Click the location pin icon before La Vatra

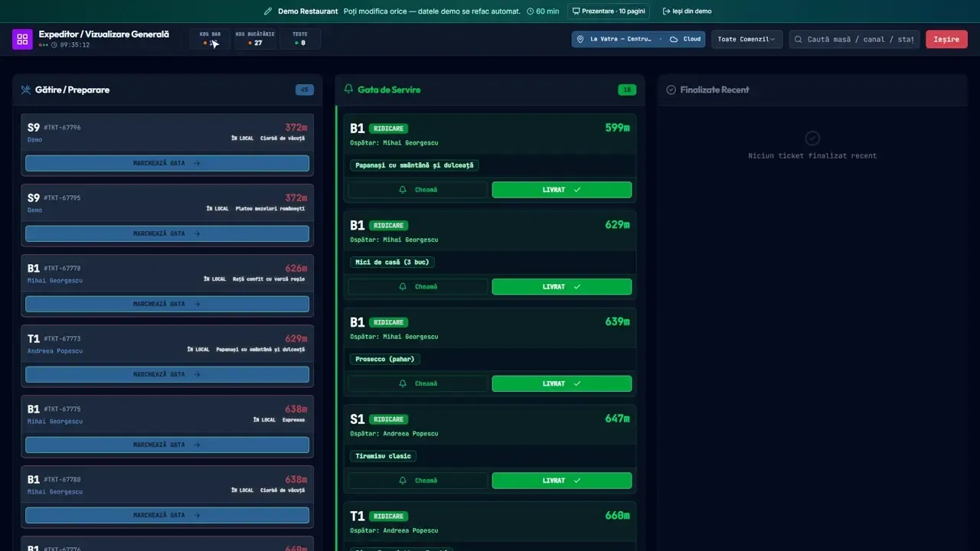(580, 39)
